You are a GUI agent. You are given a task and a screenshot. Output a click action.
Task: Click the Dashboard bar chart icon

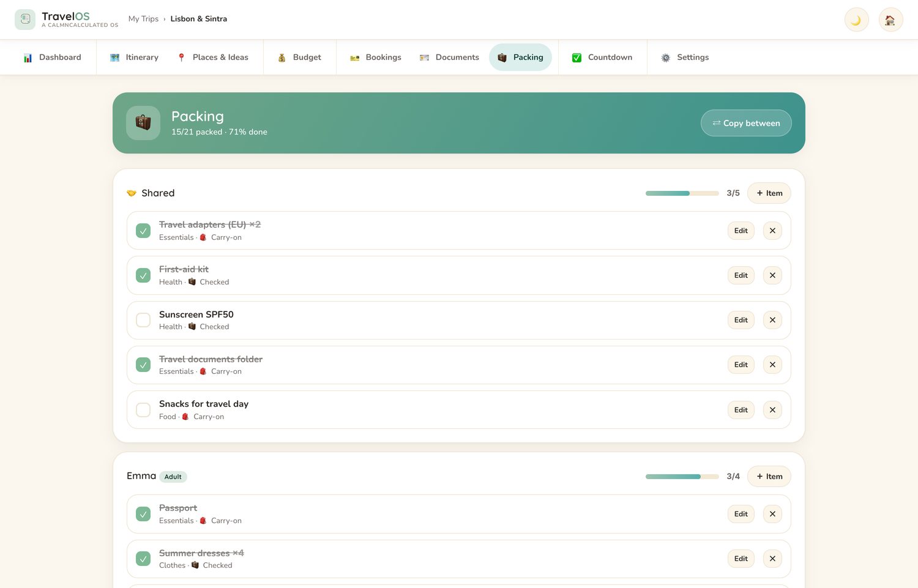point(28,58)
